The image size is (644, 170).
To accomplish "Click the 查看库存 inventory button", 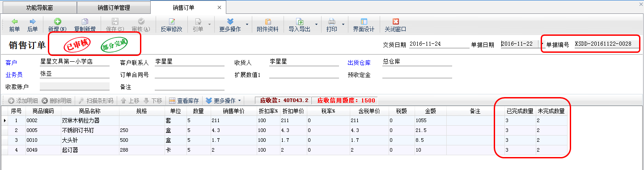I will (x=183, y=101).
